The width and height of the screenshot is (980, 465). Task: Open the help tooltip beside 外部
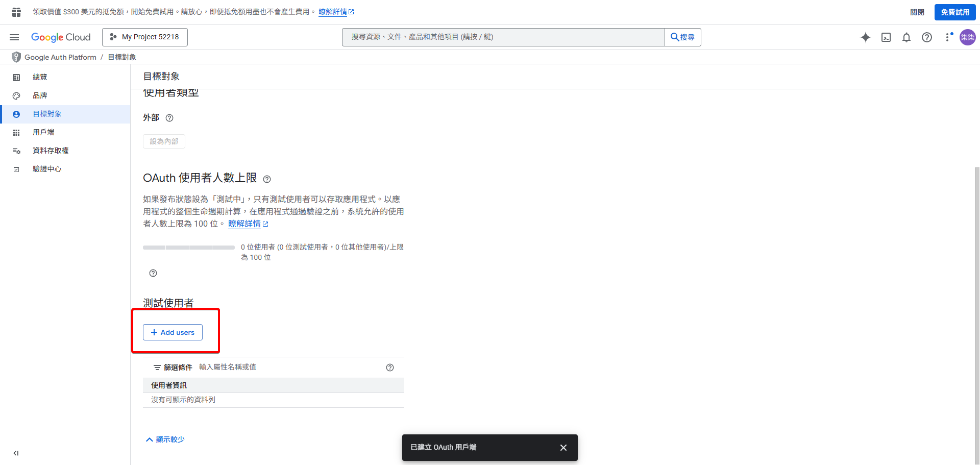point(169,117)
